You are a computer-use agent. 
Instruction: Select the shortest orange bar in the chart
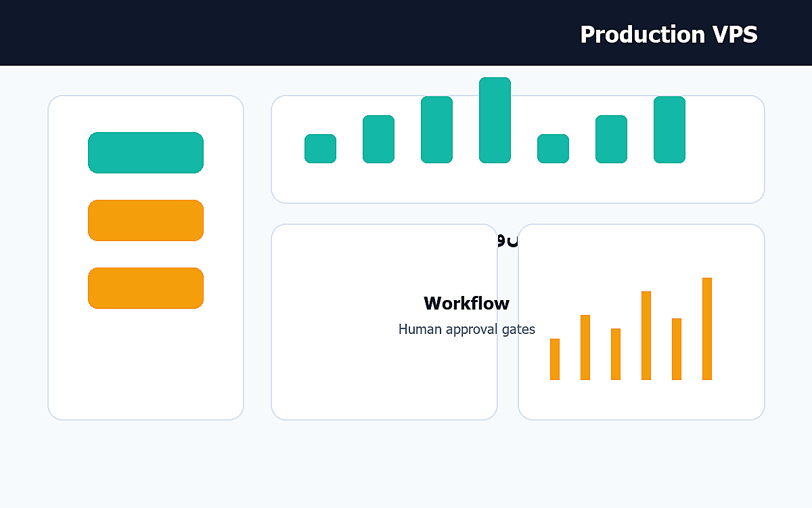(x=555, y=359)
